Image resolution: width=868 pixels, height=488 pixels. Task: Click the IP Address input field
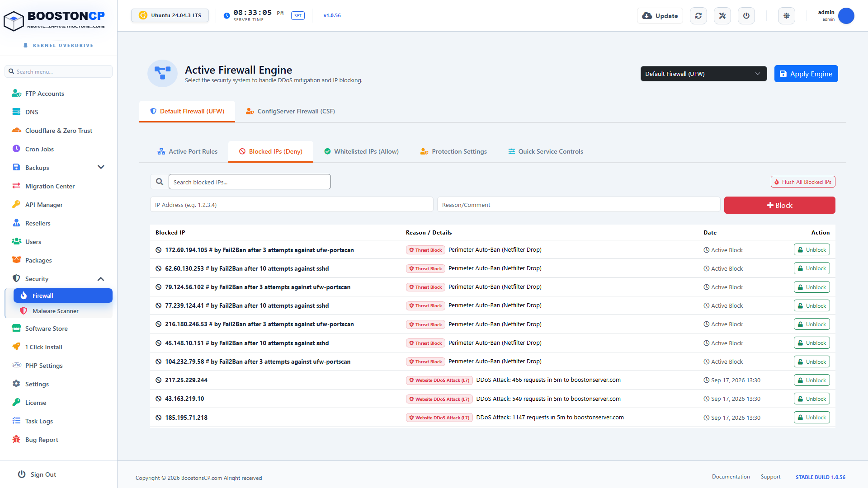pos(292,204)
